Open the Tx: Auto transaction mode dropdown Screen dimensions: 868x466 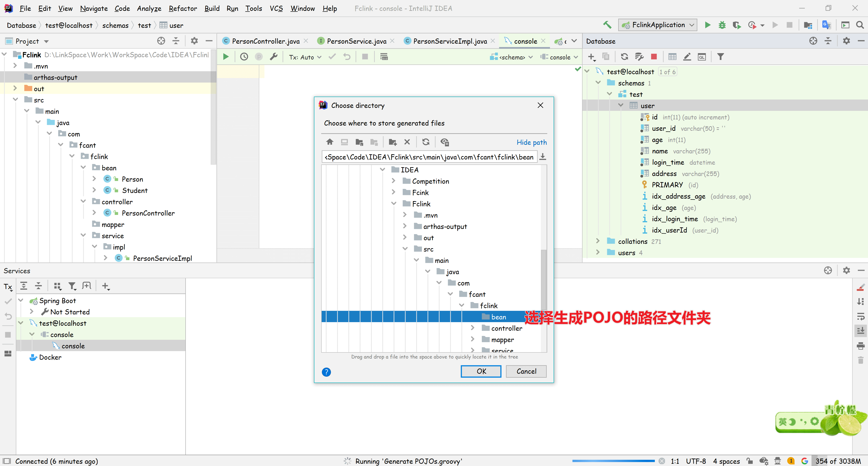tap(305, 57)
